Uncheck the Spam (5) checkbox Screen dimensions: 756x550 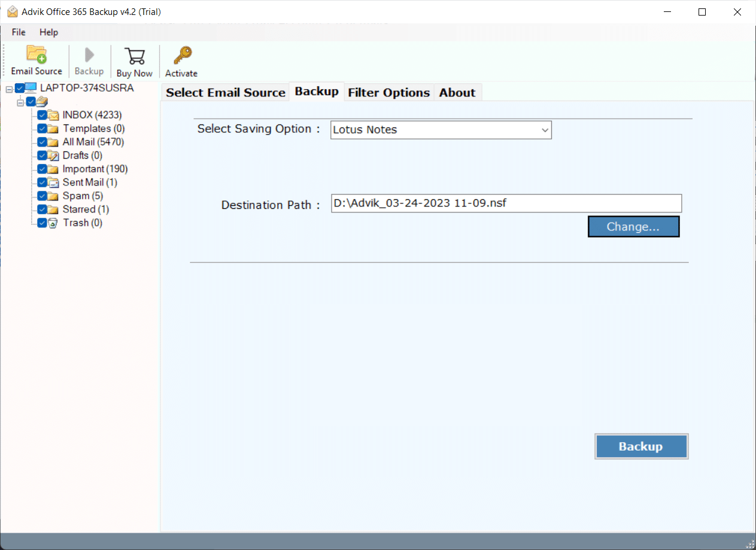click(42, 196)
